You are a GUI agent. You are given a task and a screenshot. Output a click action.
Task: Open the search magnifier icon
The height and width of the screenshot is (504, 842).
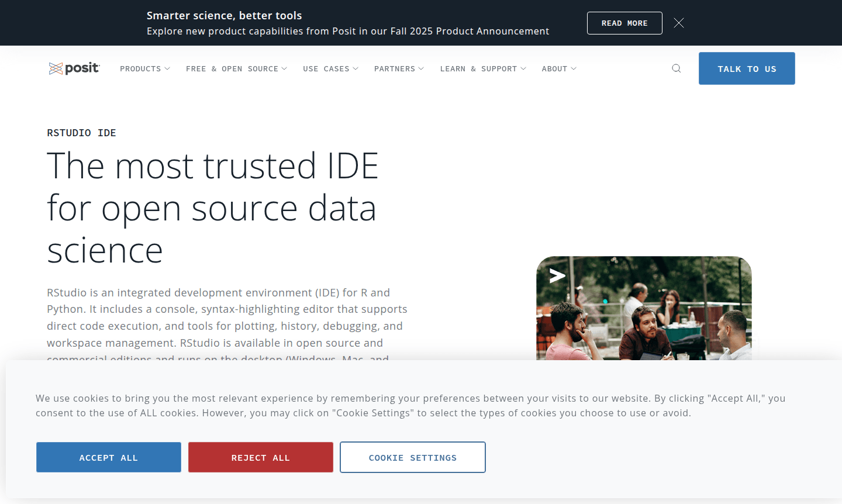677,68
